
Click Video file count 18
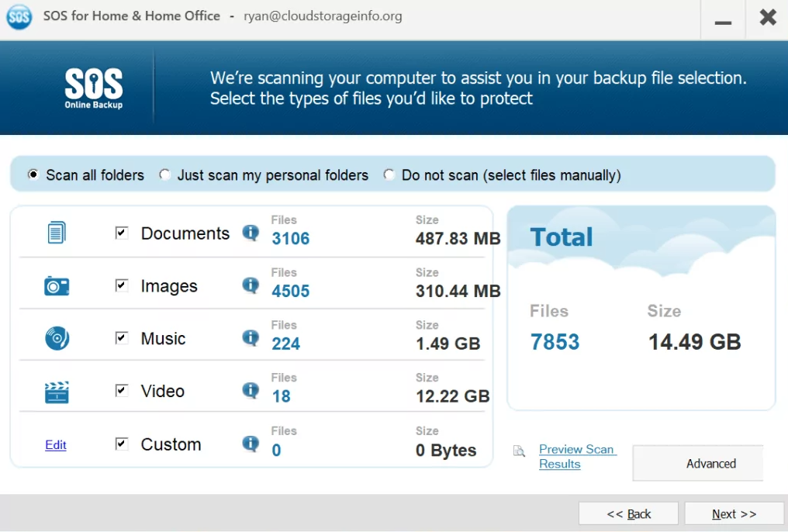pos(282,396)
